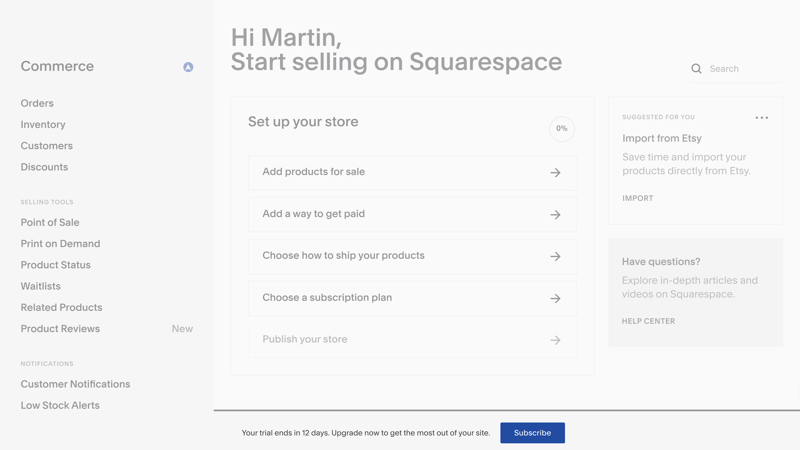Click the IMPORT link for Etsy
800x450 pixels.
pos(637,198)
